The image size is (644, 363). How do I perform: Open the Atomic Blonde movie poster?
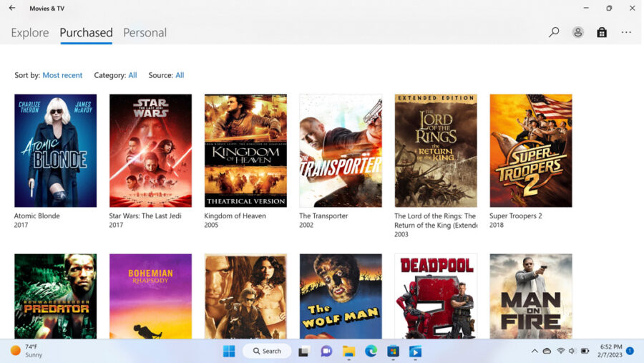coord(55,150)
